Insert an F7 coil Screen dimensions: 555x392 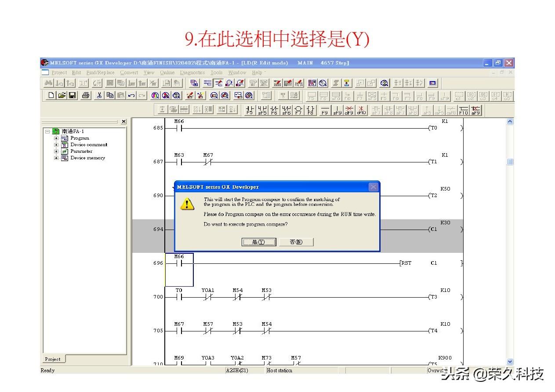(x=299, y=110)
